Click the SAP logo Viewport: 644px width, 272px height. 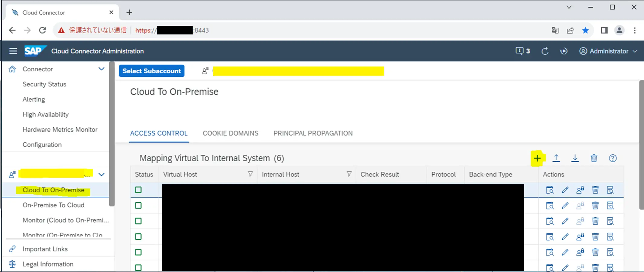(x=35, y=51)
